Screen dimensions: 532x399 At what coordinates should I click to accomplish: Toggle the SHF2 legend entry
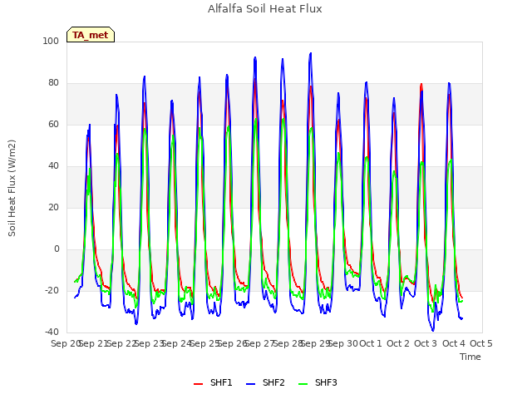(265, 382)
